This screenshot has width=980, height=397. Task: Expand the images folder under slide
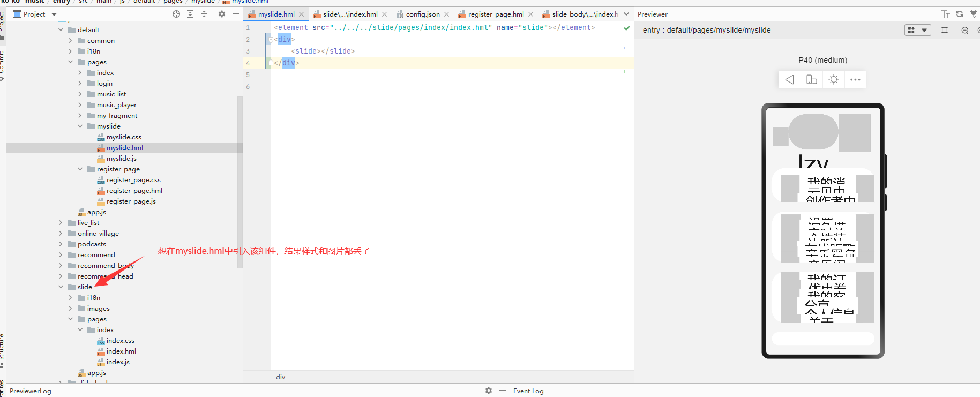point(70,308)
